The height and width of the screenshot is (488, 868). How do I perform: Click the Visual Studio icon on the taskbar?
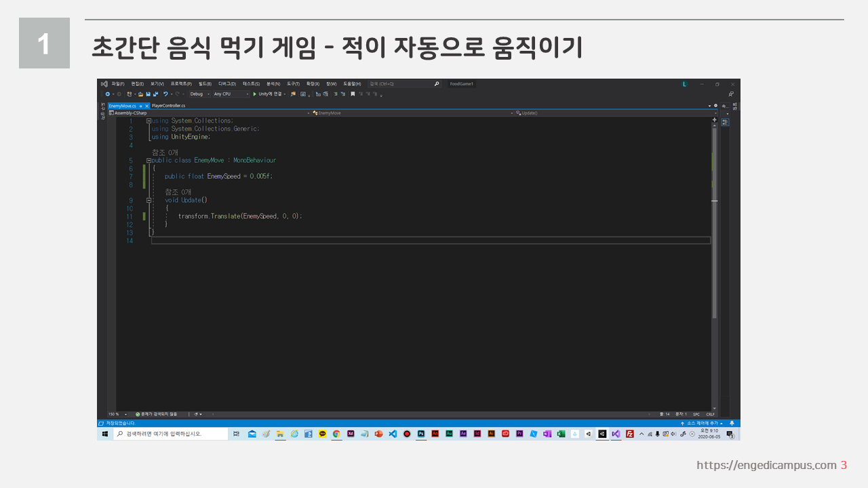(x=615, y=433)
